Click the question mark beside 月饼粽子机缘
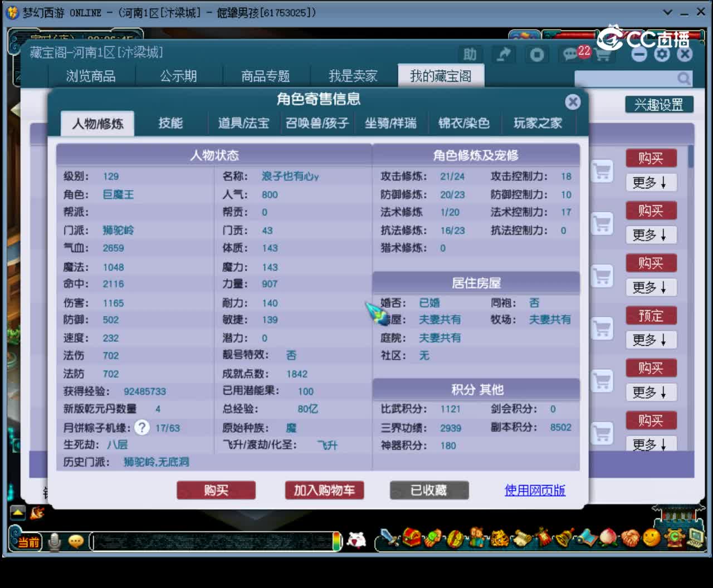Screen dimensions: 713x588 142,428
